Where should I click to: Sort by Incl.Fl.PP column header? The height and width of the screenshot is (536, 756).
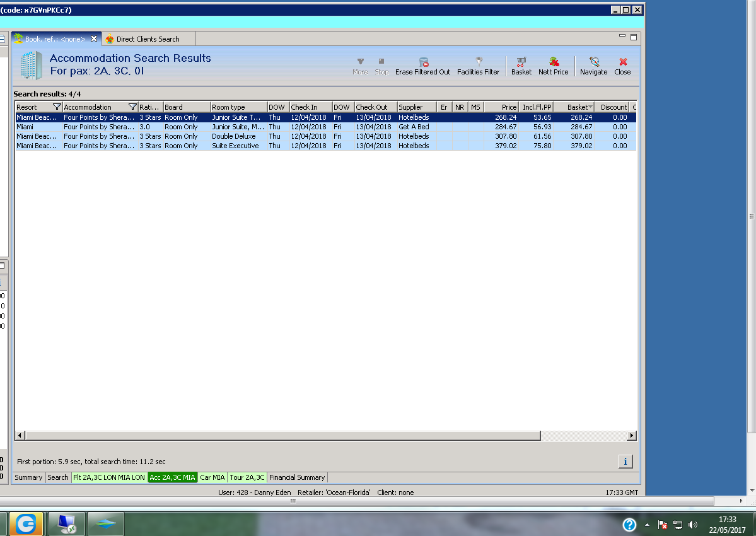[536, 107]
